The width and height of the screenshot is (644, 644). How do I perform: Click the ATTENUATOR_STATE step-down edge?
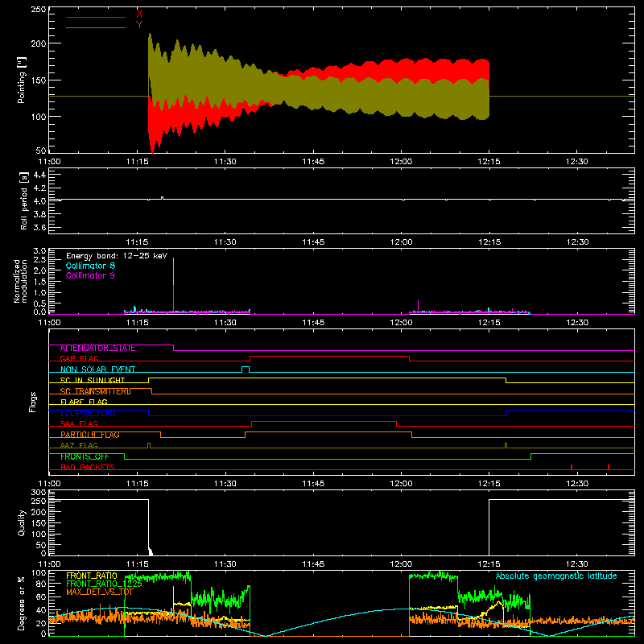[173, 348]
